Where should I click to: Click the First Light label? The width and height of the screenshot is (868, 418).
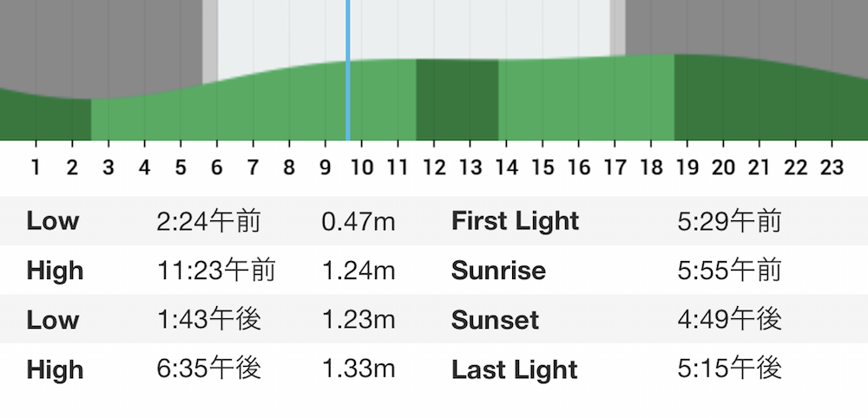[x=516, y=222]
